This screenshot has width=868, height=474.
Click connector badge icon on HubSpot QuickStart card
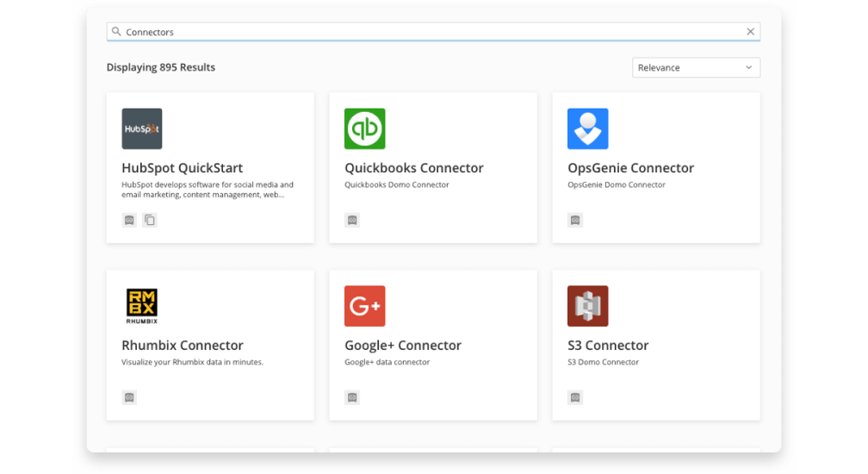(129, 220)
